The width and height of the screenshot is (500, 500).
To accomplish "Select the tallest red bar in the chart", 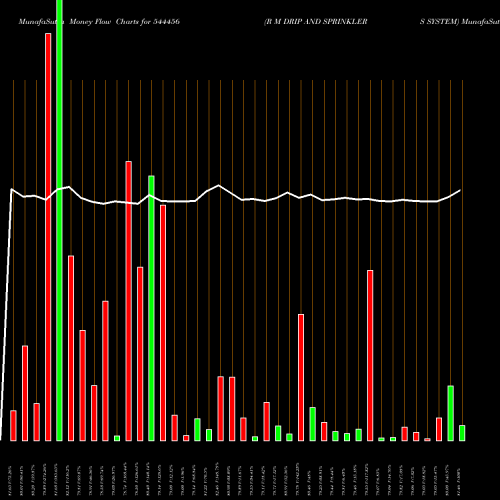I will 48,237.
